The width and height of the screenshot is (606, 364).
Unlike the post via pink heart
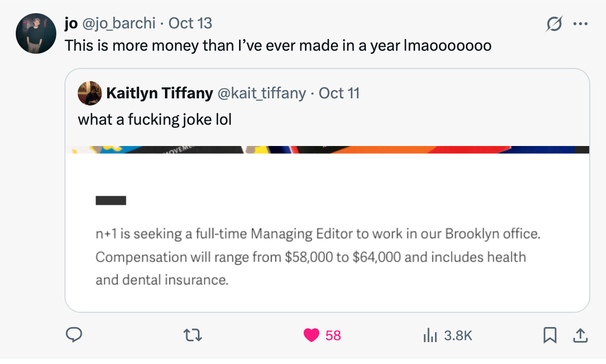tap(311, 335)
